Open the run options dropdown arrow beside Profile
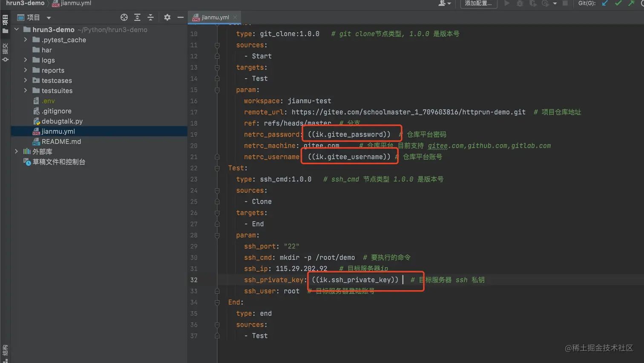 555,3
